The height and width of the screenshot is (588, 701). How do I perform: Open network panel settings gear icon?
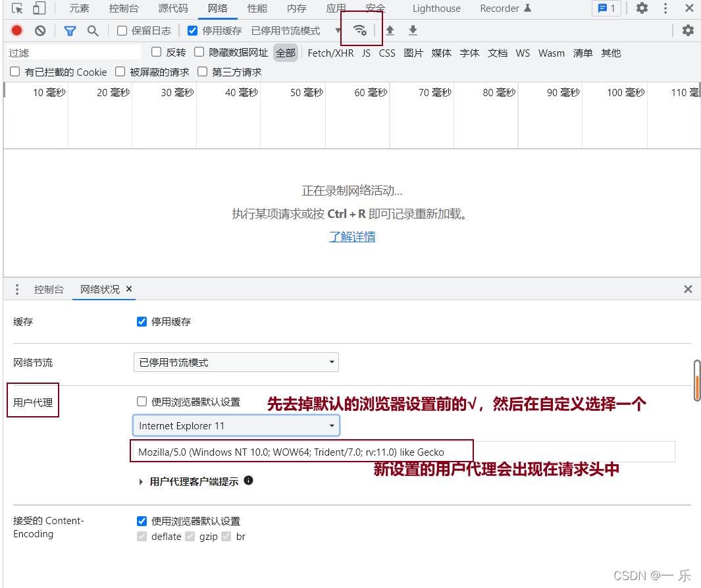[688, 30]
